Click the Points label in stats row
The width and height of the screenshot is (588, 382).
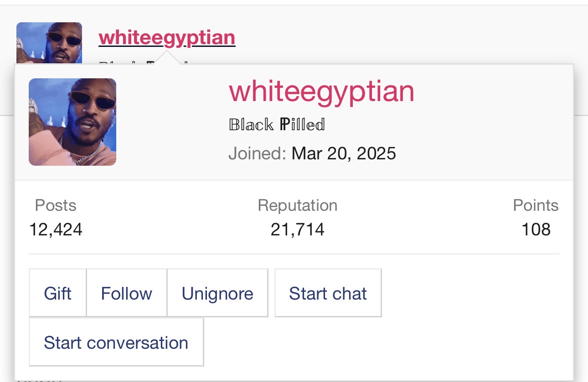coord(536,205)
